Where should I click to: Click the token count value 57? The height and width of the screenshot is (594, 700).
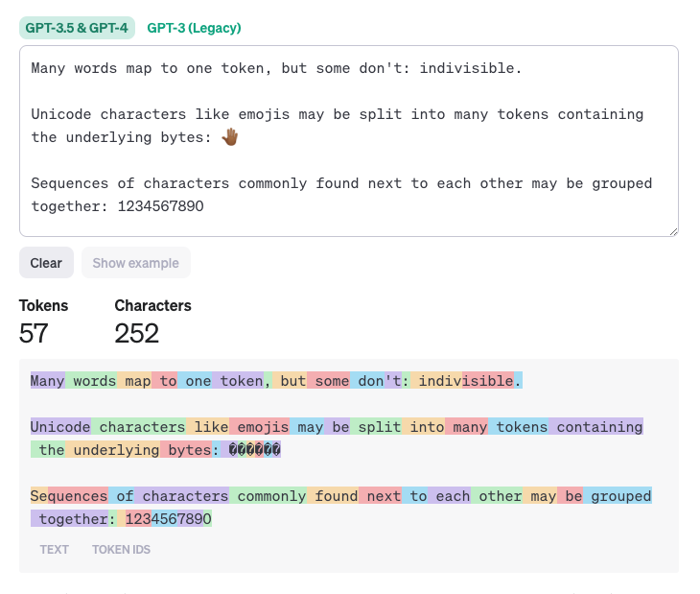click(x=34, y=333)
